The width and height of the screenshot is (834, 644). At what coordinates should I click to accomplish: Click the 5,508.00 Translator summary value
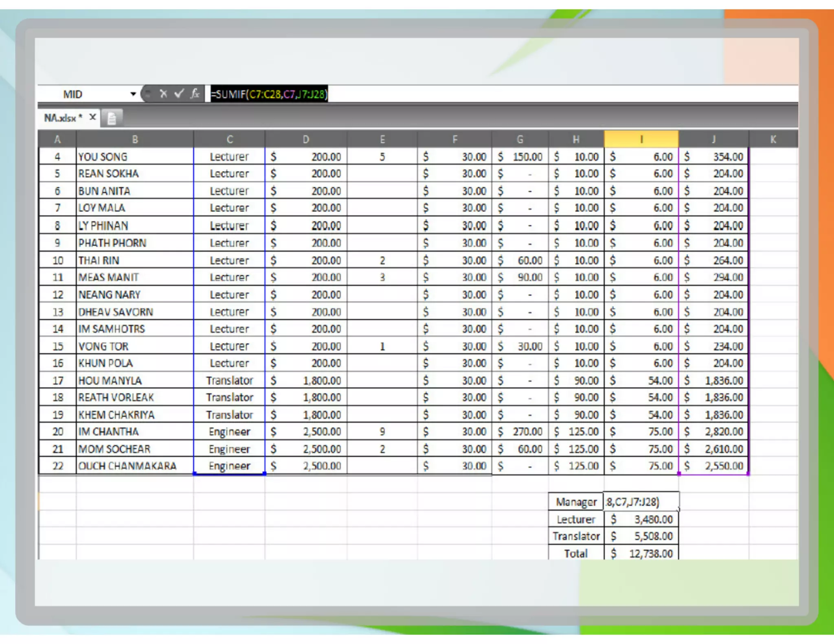(641, 537)
